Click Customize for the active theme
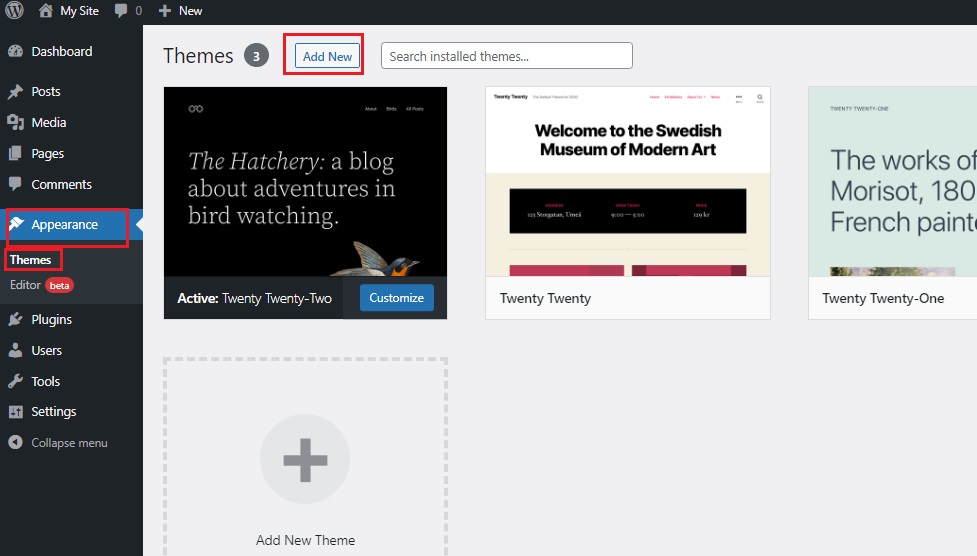 point(396,298)
